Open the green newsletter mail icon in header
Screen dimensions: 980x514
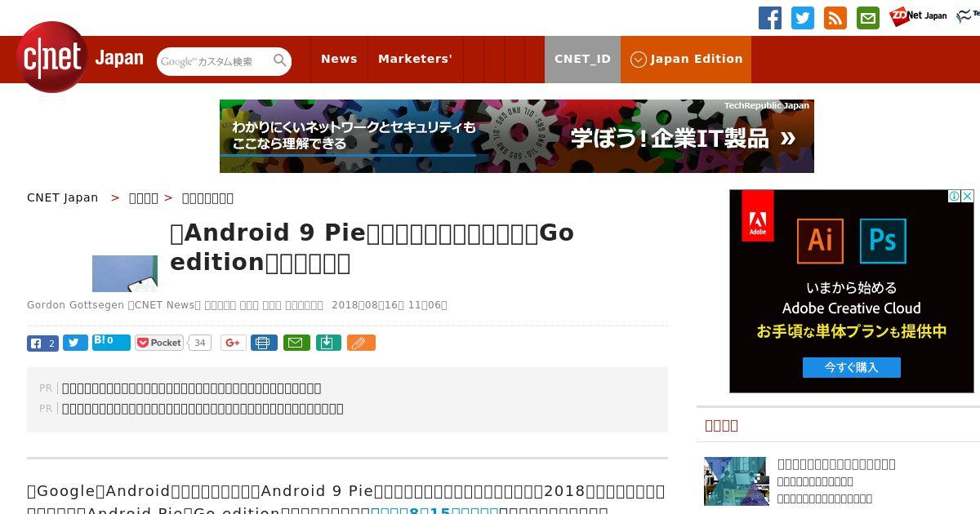click(x=868, y=18)
